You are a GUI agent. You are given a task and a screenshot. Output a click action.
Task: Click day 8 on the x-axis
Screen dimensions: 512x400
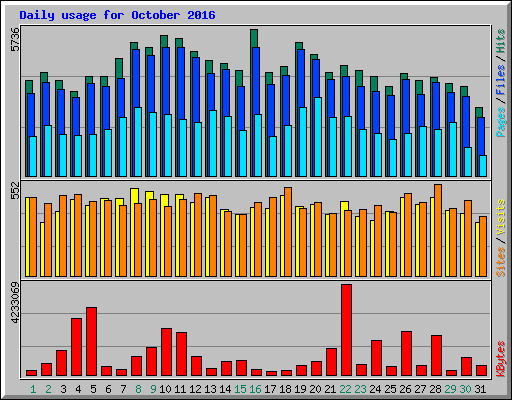pos(138,389)
